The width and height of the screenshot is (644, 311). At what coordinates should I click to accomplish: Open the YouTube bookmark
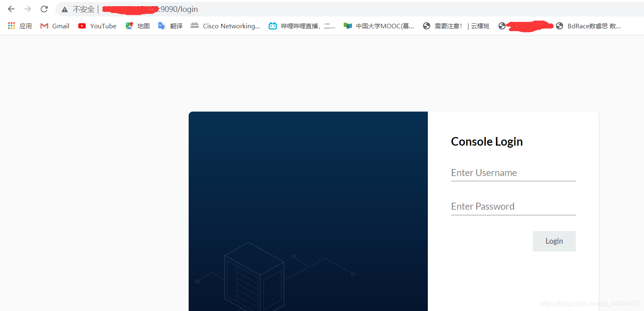click(97, 26)
